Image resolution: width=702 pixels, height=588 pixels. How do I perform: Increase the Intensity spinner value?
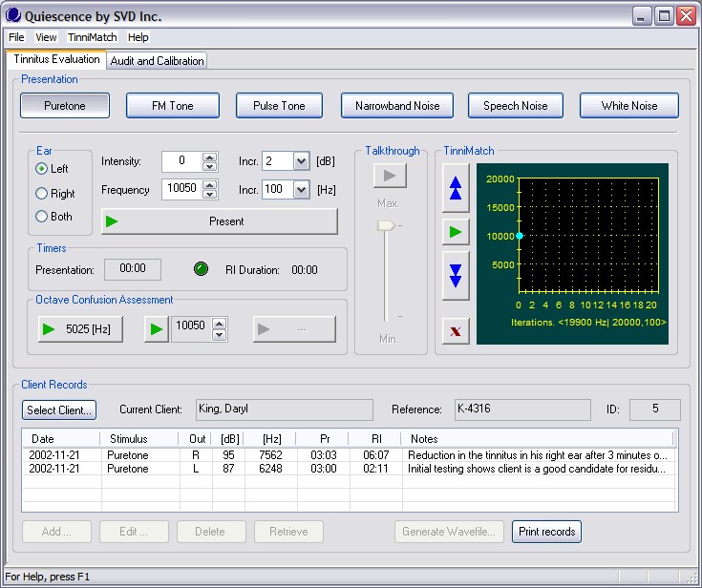(207, 157)
